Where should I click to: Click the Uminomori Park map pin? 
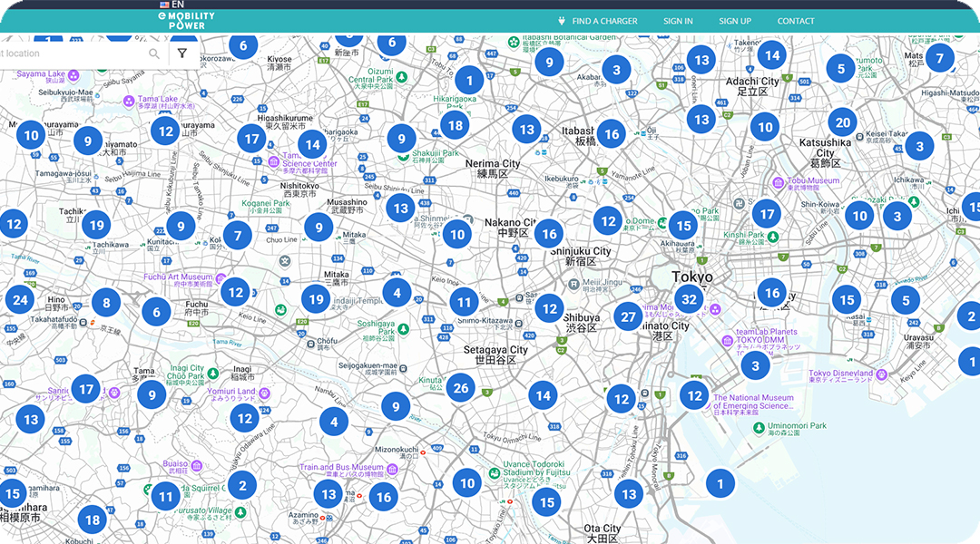coord(760,425)
